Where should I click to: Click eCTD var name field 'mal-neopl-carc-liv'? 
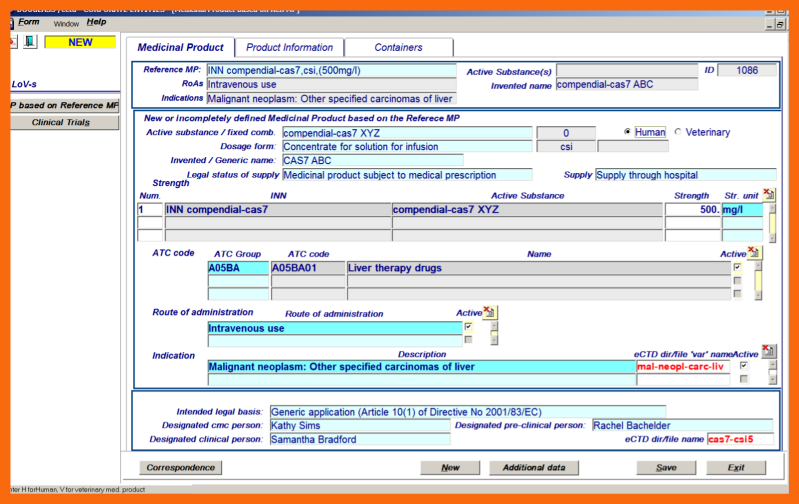click(x=683, y=366)
